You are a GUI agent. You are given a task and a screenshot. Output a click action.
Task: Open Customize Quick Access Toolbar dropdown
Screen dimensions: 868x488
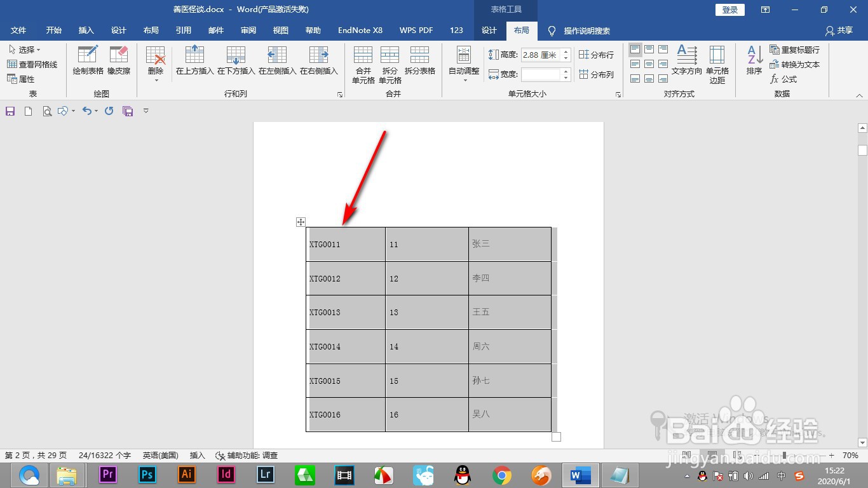(146, 111)
